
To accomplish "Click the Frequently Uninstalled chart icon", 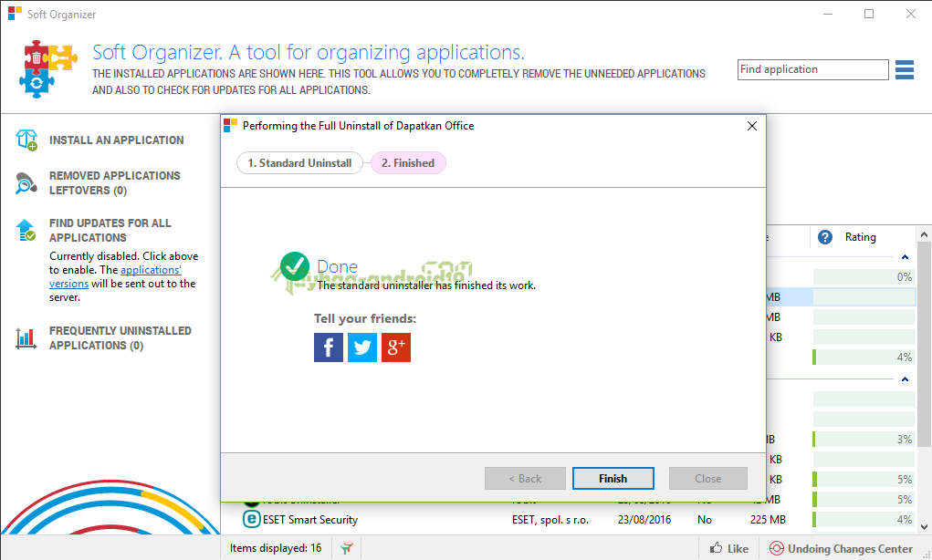I will point(26,337).
